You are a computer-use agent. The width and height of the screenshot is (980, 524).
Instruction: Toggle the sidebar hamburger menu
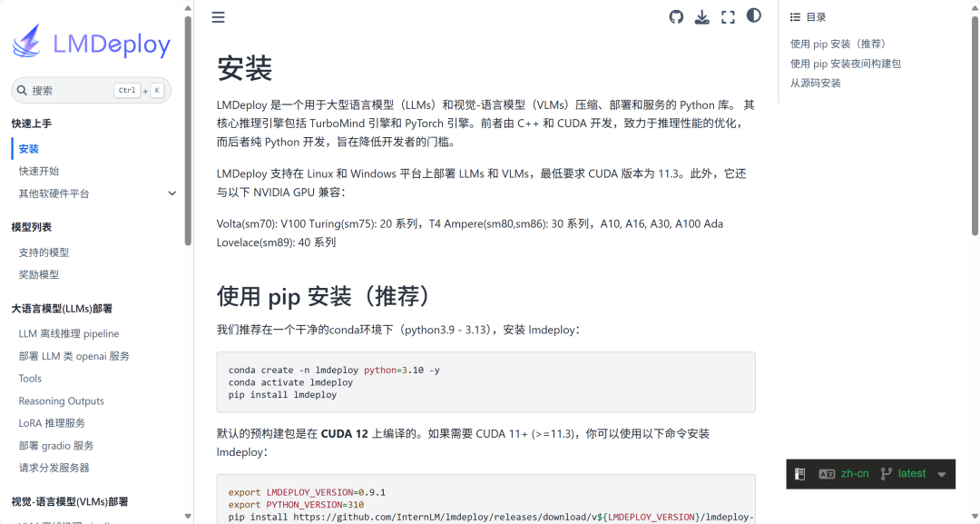(218, 17)
